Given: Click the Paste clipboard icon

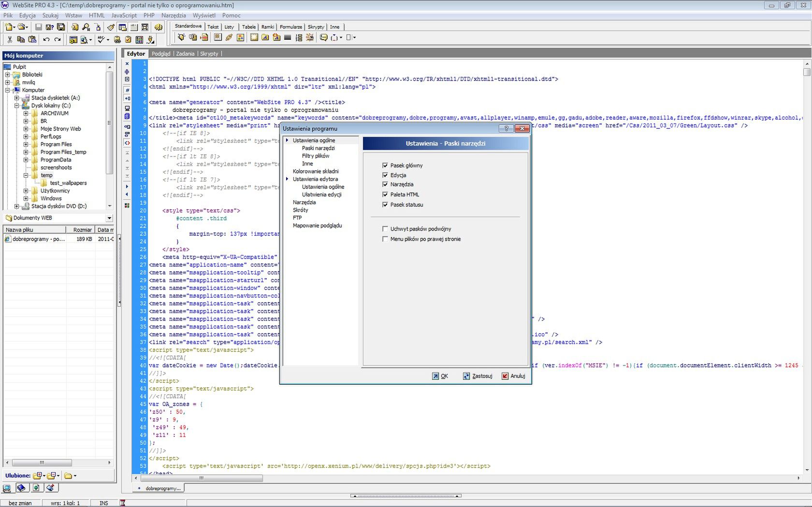Looking at the screenshot, I should point(32,40).
